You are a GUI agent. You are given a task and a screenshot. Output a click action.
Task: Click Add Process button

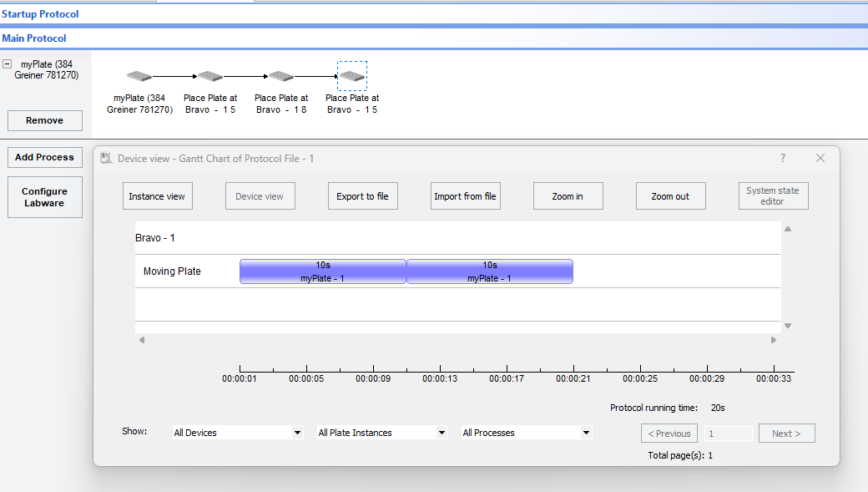click(45, 157)
